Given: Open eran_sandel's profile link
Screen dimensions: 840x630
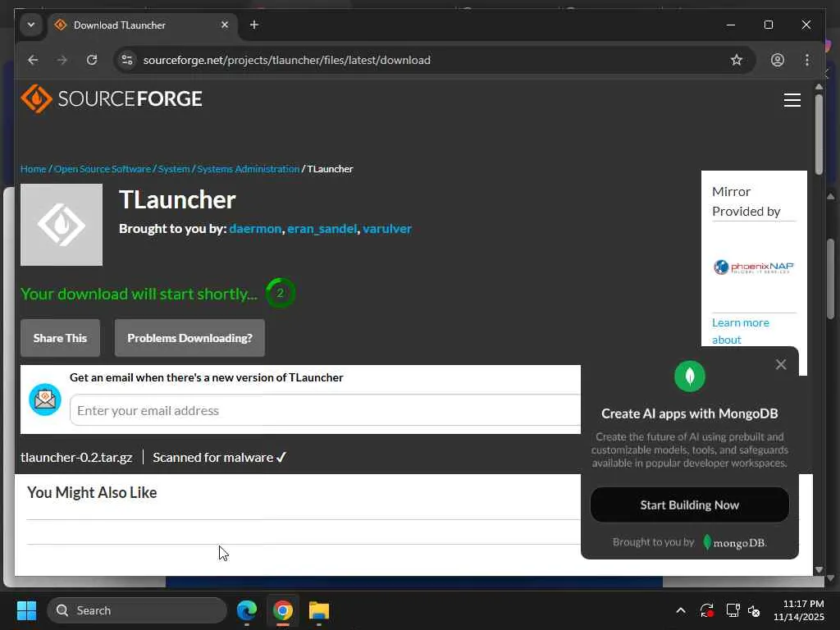Looking at the screenshot, I should pyautogui.click(x=322, y=229).
